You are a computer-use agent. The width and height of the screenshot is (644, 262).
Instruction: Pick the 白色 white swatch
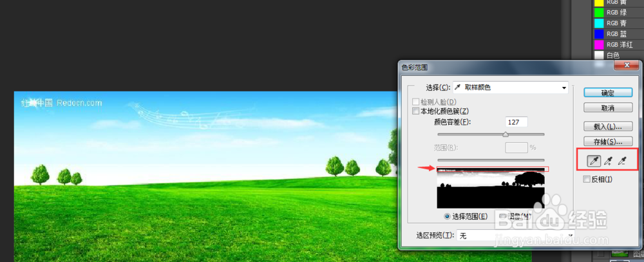point(599,55)
